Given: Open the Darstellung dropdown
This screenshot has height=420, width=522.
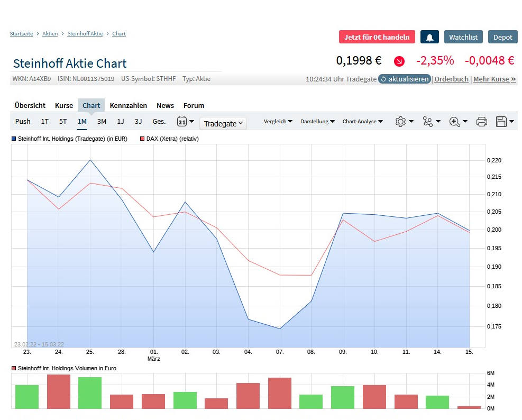Looking at the screenshot, I should point(317,122).
